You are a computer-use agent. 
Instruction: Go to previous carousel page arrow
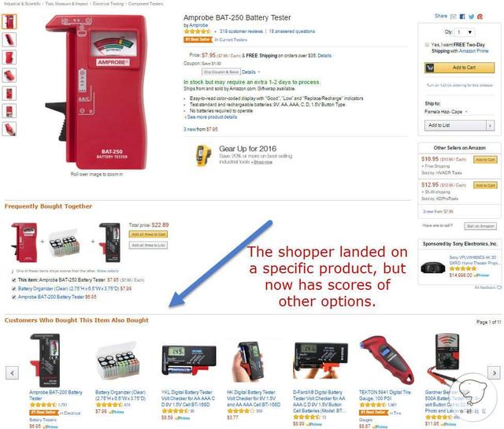click(x=13, y=373)
